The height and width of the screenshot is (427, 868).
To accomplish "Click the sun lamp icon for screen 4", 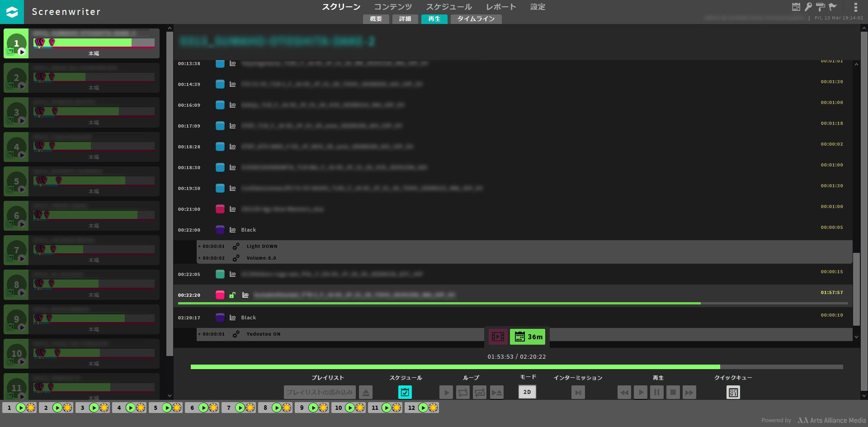I will click(x=141, y=408).
